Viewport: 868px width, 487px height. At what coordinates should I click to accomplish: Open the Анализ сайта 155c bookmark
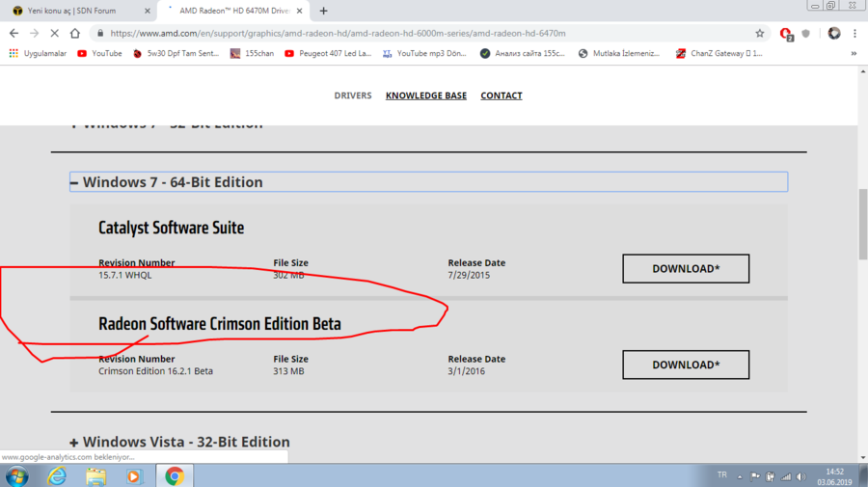coord(523,54)
